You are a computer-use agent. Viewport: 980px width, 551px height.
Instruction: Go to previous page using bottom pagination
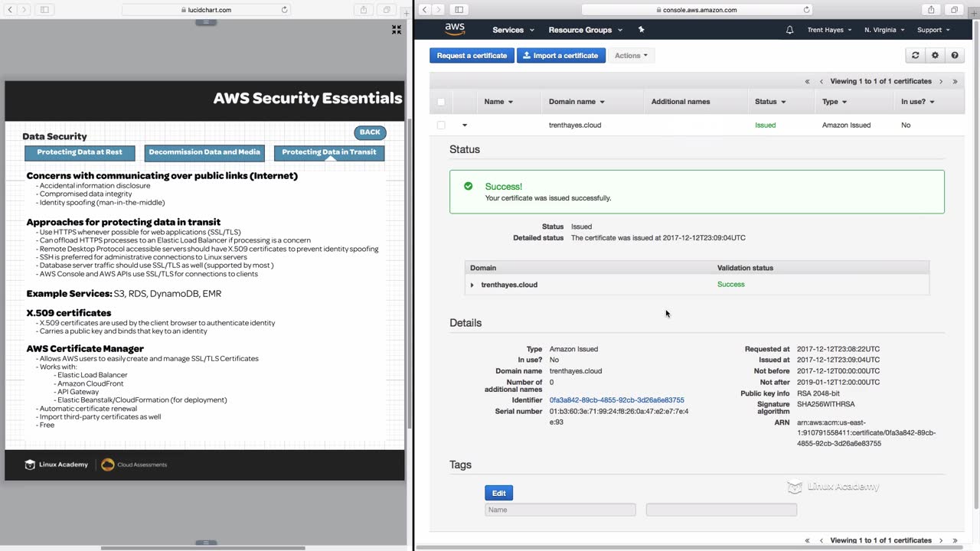(822, 540)
